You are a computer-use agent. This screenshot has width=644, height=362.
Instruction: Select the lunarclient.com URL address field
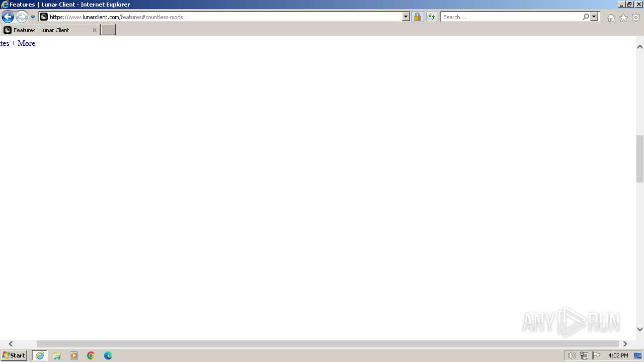[x=225, y=17]
